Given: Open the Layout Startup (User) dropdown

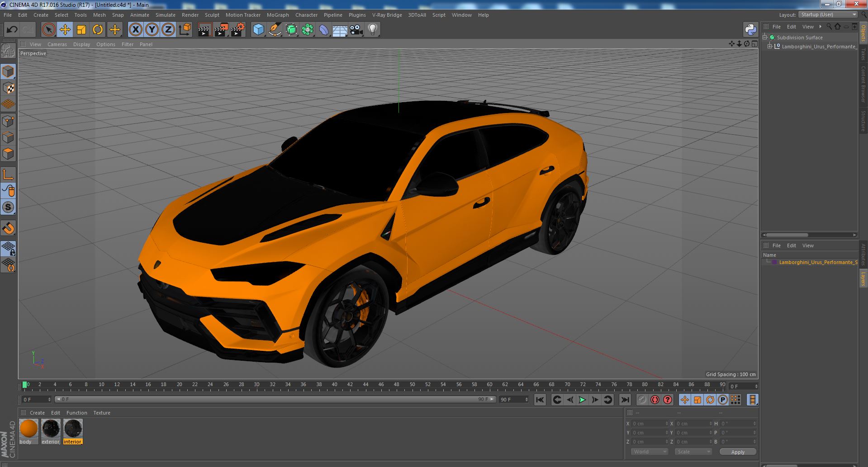Looking at the screenshot, I should (828, 14).
